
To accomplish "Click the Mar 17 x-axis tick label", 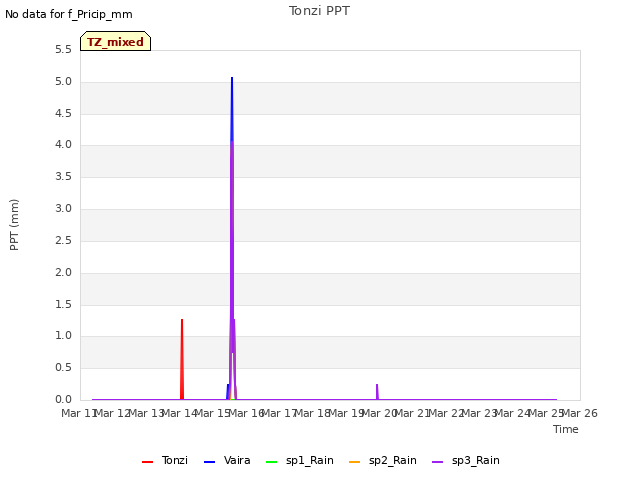I will [x=279, y=413].
